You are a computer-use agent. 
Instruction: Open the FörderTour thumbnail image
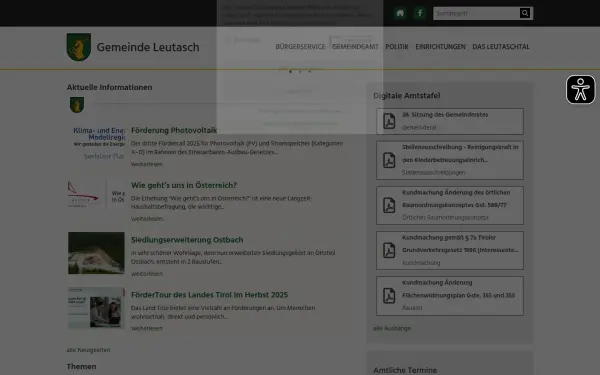(x=96, y=308)
